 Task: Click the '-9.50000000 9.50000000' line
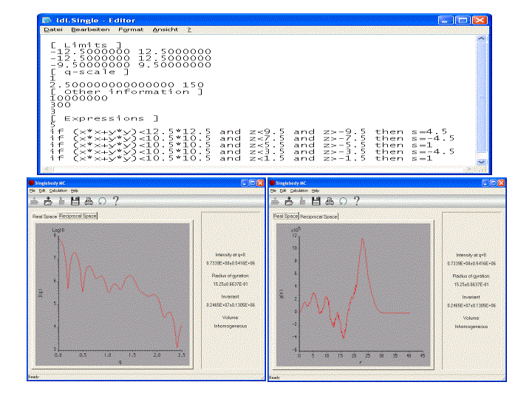131,65
